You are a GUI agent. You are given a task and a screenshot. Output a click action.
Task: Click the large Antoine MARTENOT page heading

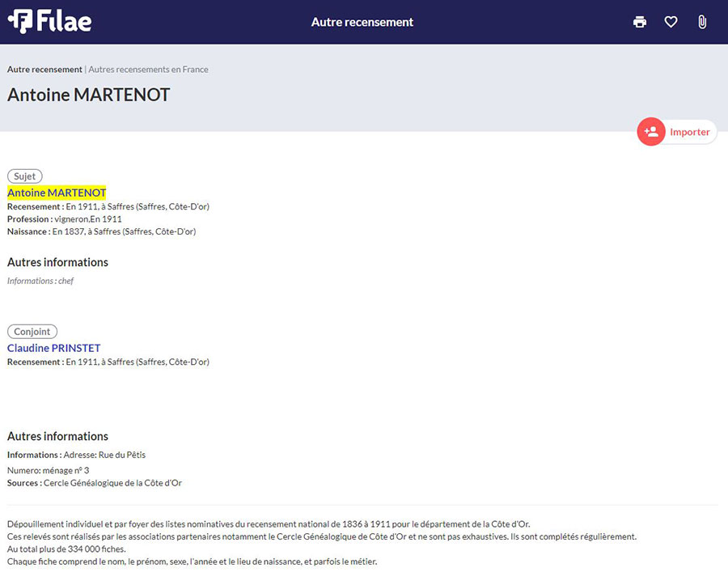(89, 95)
